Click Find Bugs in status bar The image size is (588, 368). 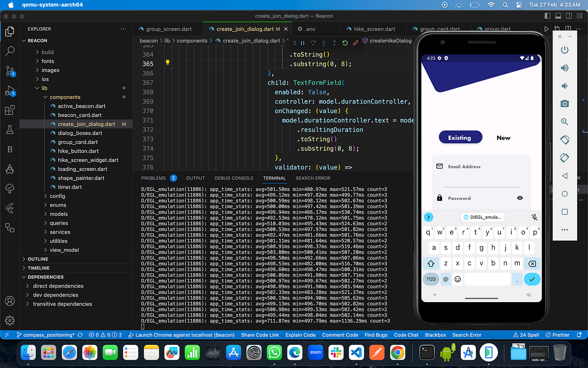tap(376, 335)
